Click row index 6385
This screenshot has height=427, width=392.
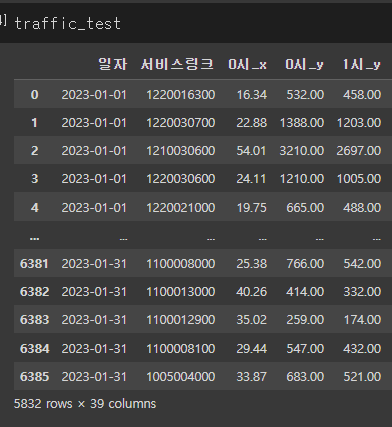pyautogui.click(x=34, y=377)
